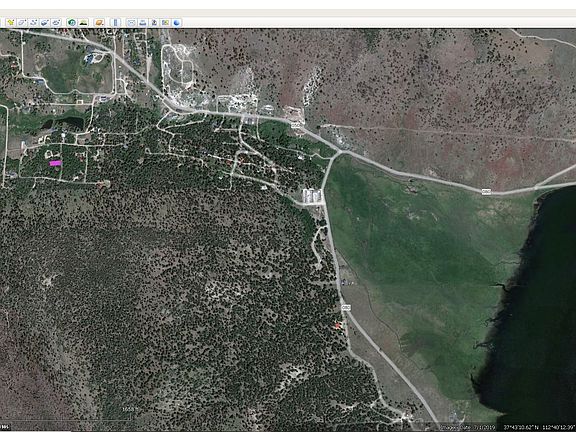Click the Email envelope icon
The image size is (576, 432).
point(131,22)
